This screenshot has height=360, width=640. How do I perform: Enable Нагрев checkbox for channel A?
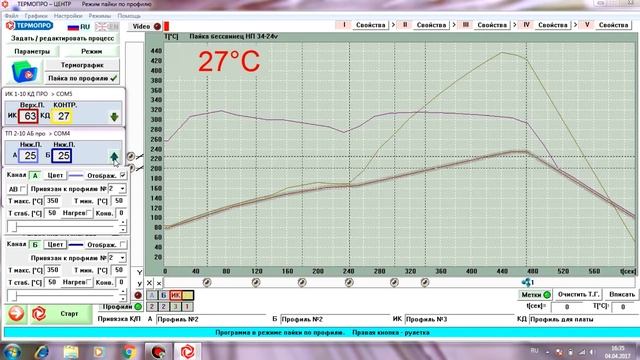pyautogui.click(x=89, y=213)
